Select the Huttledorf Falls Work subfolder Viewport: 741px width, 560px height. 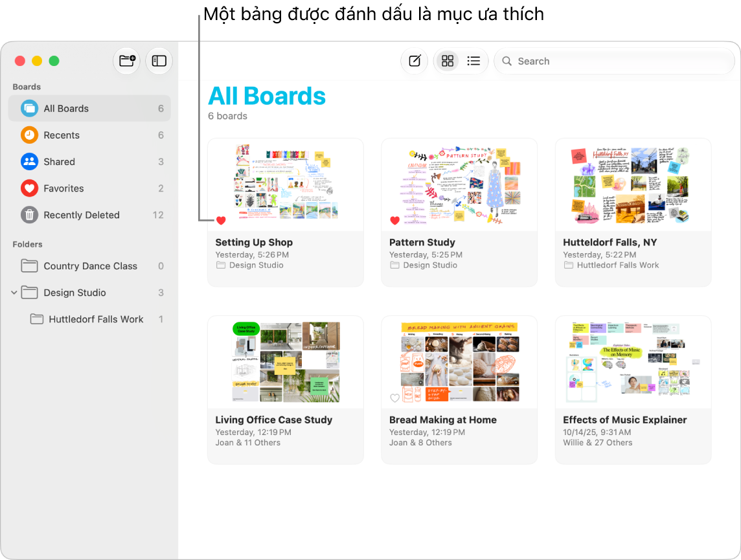click(x=96, y=319)
